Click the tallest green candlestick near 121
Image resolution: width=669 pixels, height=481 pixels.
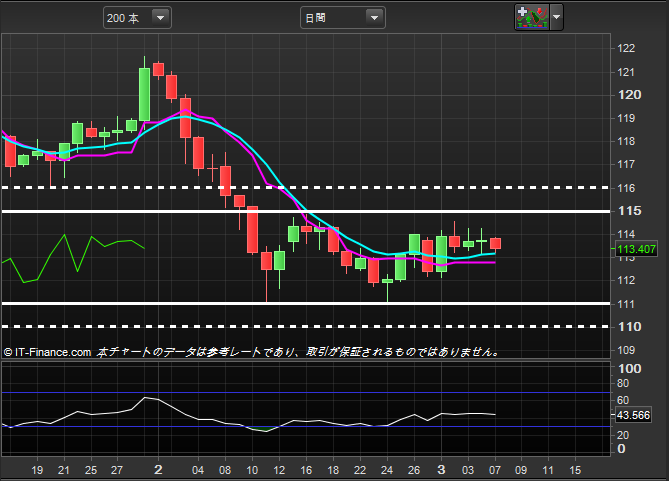145,94
